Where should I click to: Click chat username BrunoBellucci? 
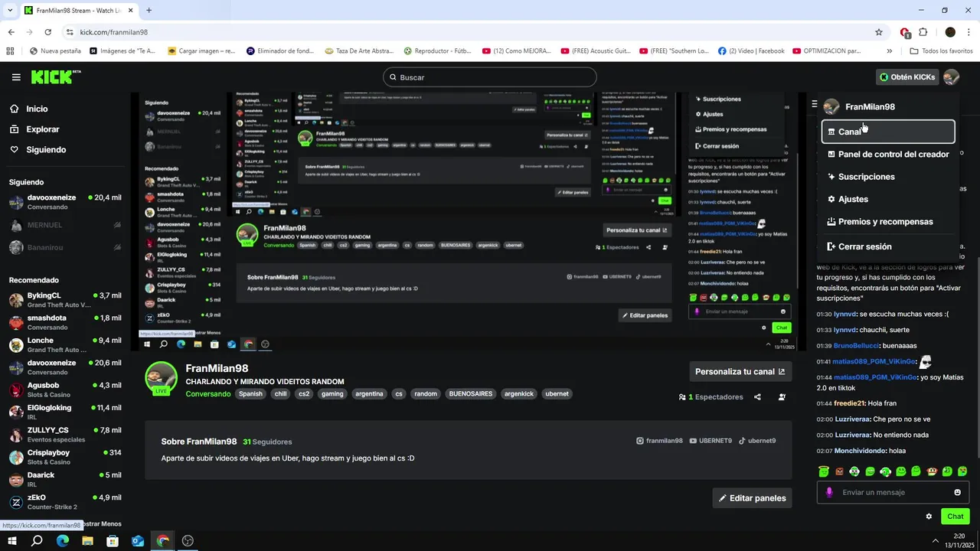[x=856, y=346]
